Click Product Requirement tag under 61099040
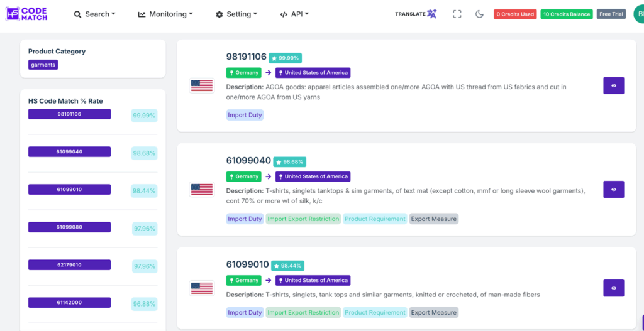644x331 pixels. [375, 219]
